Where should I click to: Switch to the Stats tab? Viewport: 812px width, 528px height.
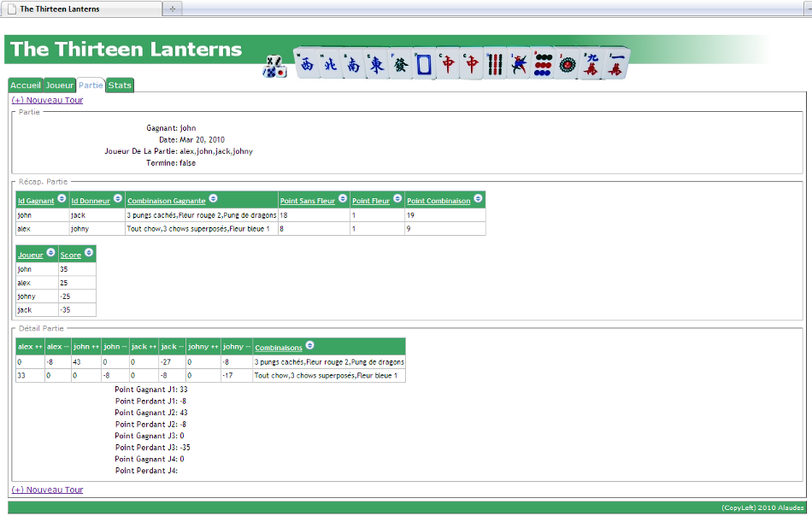pos(120,85)
